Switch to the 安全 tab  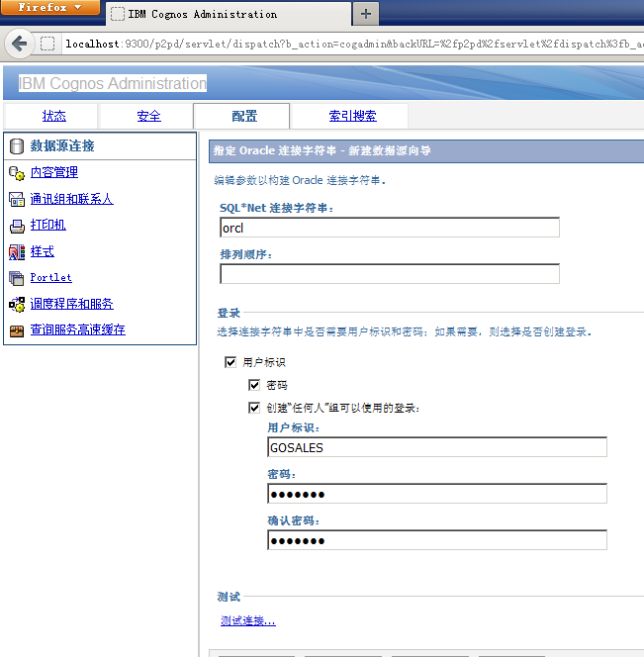coord(148,116)
